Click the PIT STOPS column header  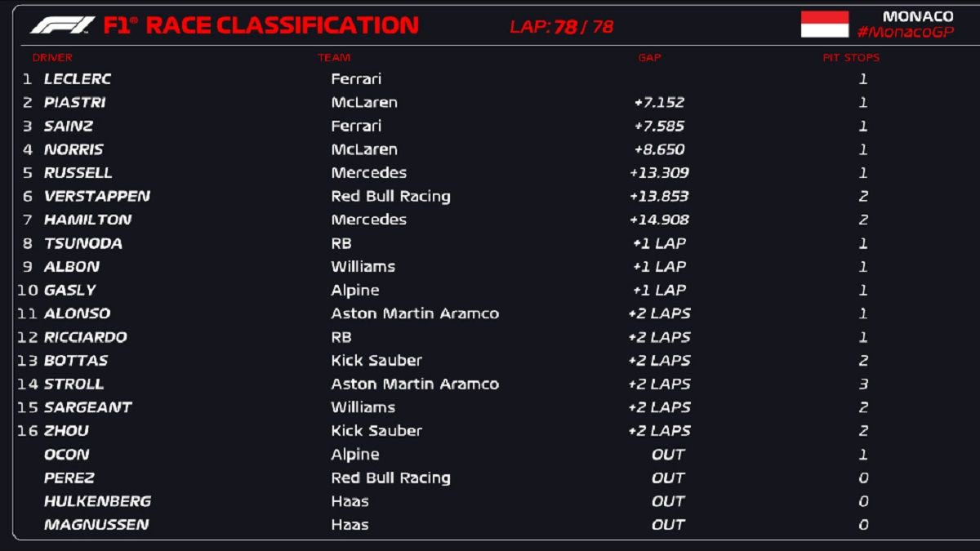tap(851, 58)
